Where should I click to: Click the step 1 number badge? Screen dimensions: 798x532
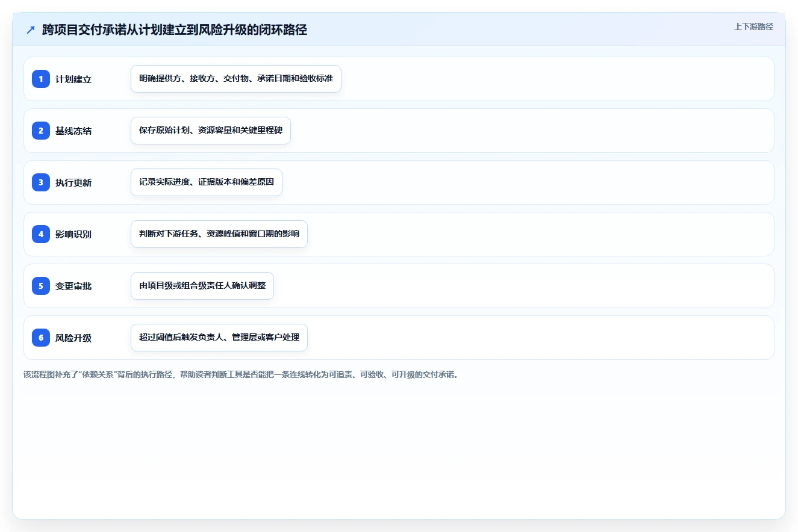point(41,79)
